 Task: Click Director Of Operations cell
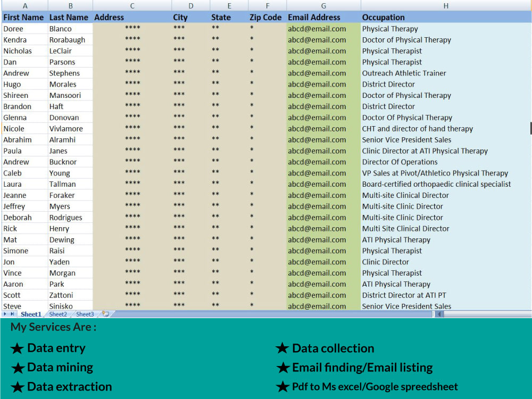pos(446,162)
